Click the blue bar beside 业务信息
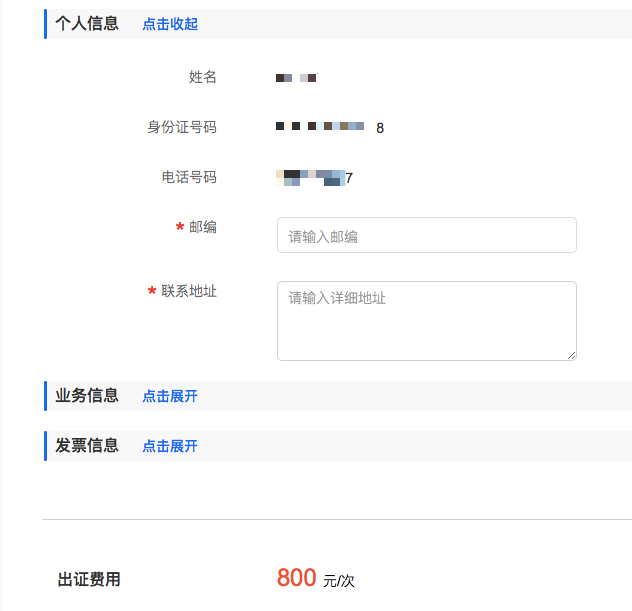The height and width of the screenshot is (611, 632). pos(46,396)
